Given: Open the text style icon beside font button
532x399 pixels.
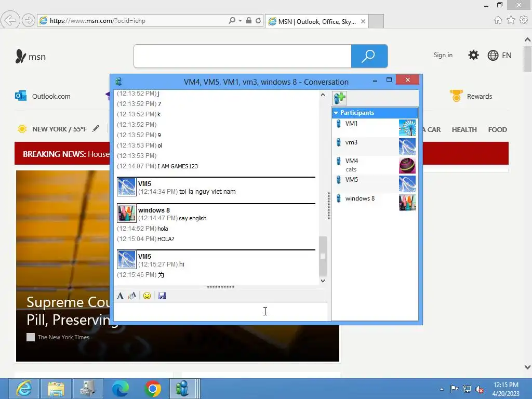Looking at the screenshot, I should click(132, 296).
